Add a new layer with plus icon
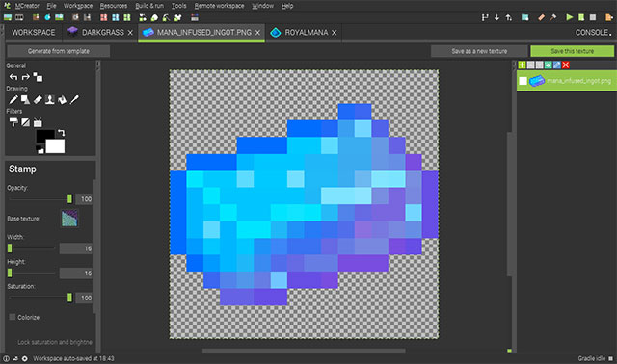Screen dimensions: 617x364 (x=523, y=65)
